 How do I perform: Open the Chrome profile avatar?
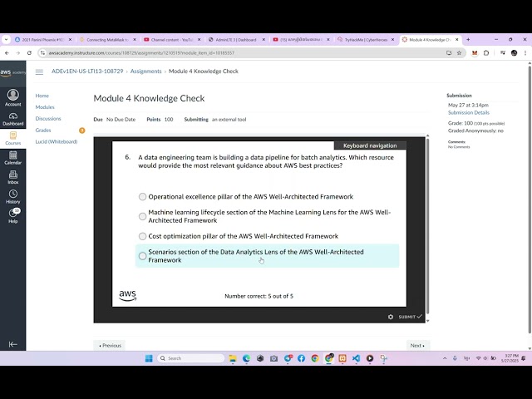click(514, 53)
